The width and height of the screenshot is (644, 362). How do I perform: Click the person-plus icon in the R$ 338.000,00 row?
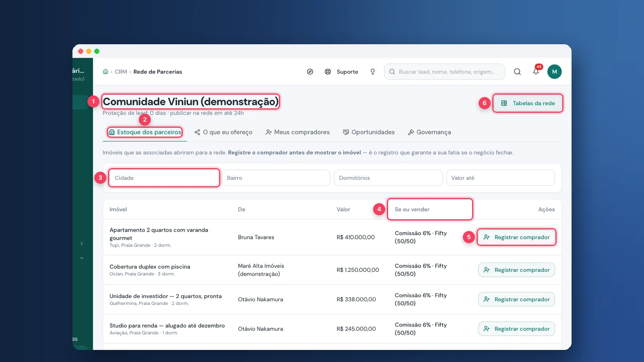point(487,299)
